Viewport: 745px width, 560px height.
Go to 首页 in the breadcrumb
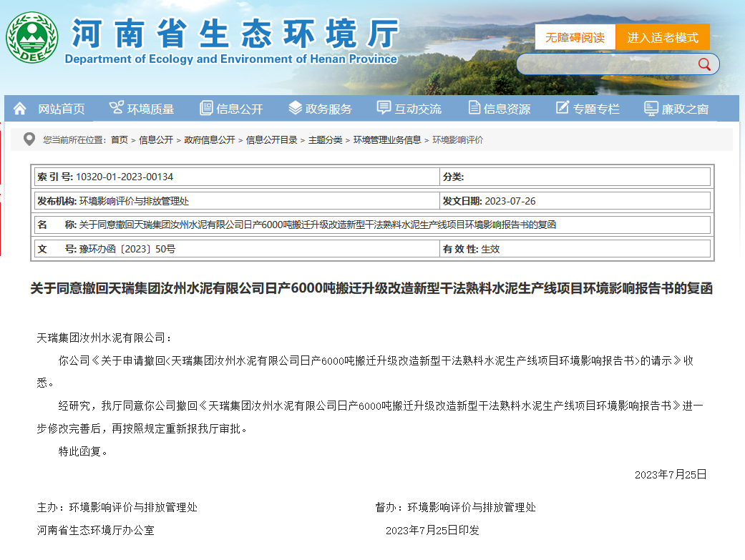coord(120,139)
